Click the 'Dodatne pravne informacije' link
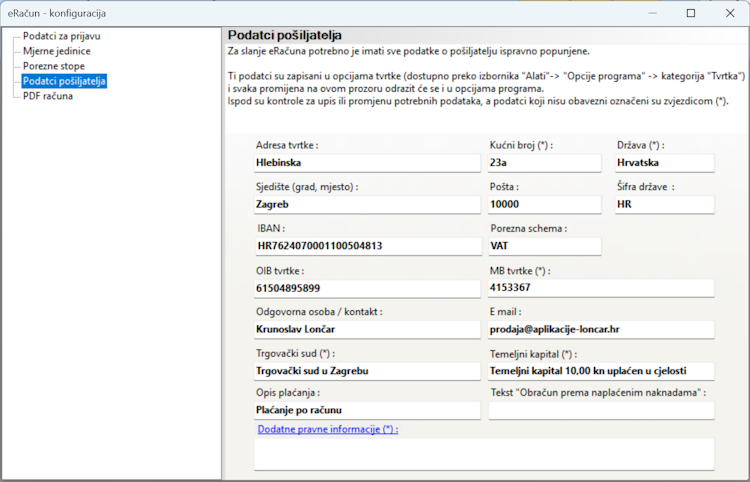 tap(327, 429)
